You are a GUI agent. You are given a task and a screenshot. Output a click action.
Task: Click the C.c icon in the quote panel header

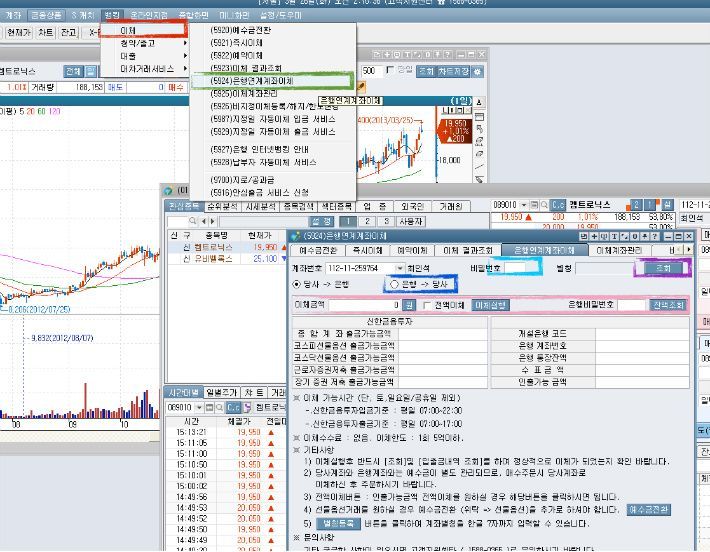558,205
